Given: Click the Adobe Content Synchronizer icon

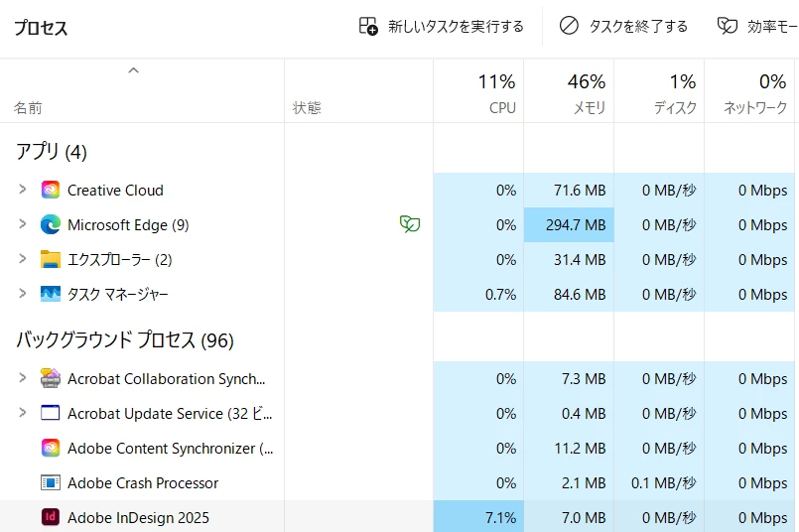Looking at the screenshot, I should pyautogui.click(x=51, y=448).
